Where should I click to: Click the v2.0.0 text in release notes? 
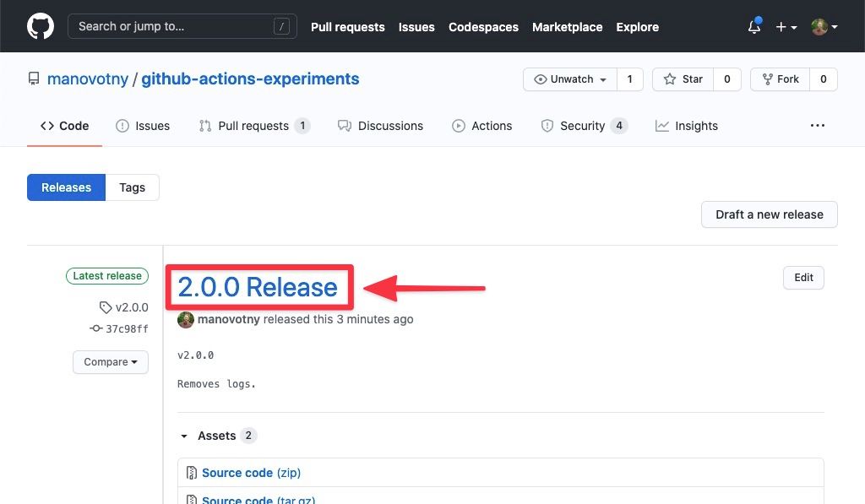(195, 355)
